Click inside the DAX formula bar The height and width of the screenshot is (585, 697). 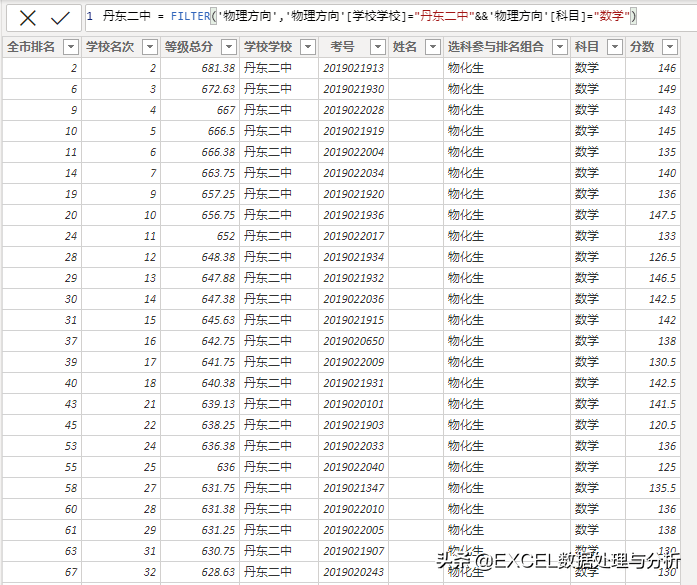point(391,17)
